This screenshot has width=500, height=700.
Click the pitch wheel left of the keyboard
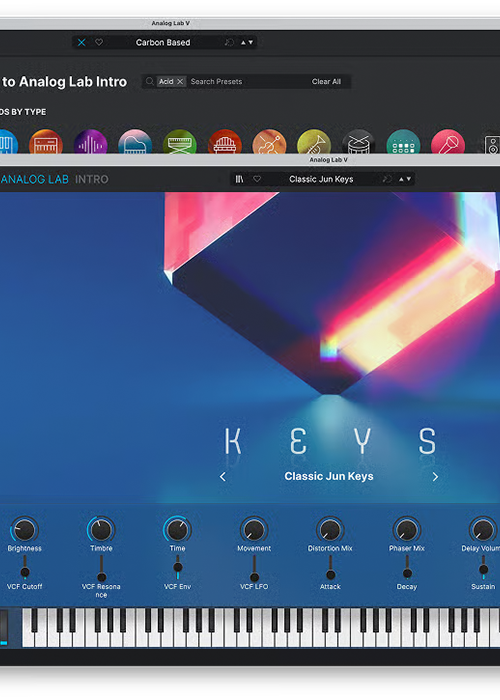tap(4, 627)
